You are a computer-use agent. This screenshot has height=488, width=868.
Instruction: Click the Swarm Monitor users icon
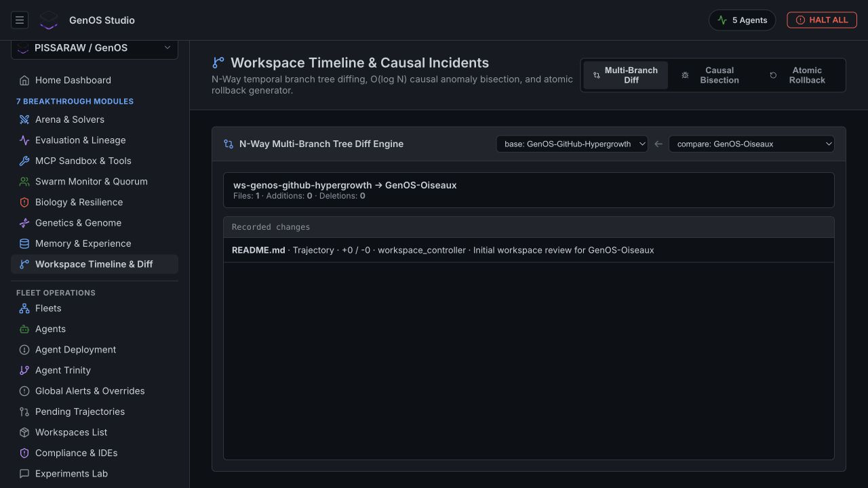pos(24,182)
